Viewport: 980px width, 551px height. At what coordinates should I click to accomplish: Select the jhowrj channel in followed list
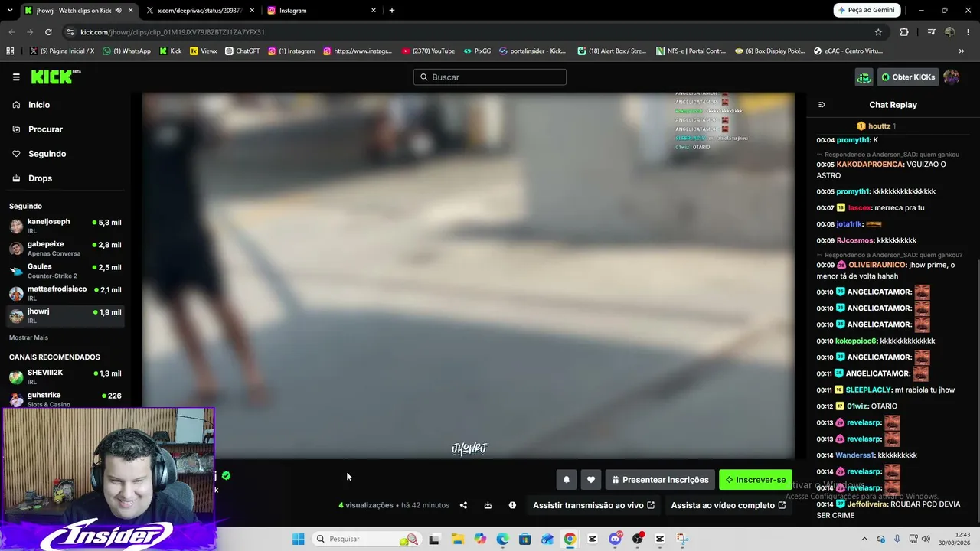click(65, 315)
